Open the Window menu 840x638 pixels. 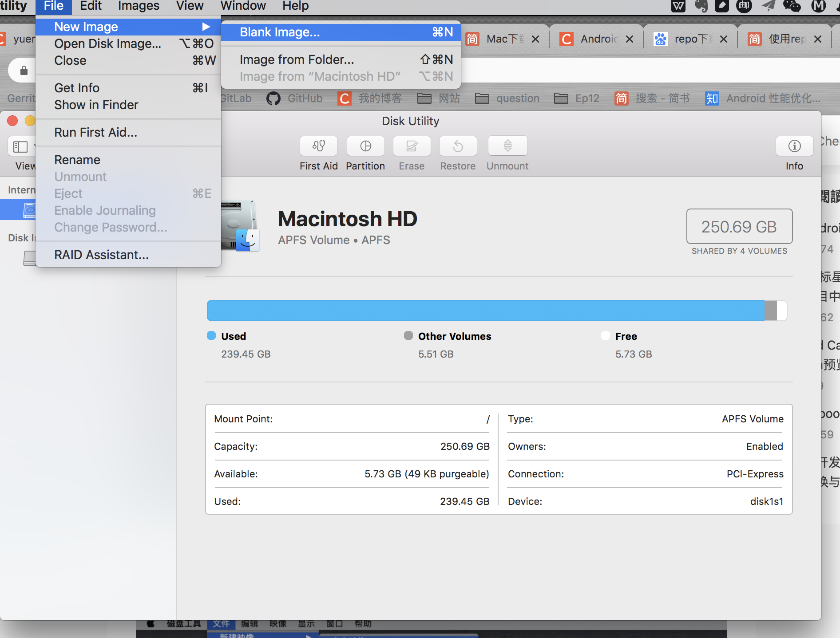point(242,6)
